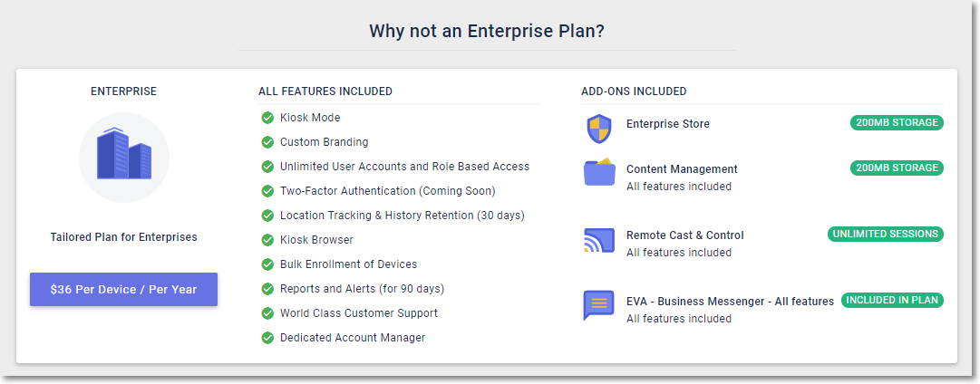Click the ALL FEATURES INCLUDED heading

325,91
